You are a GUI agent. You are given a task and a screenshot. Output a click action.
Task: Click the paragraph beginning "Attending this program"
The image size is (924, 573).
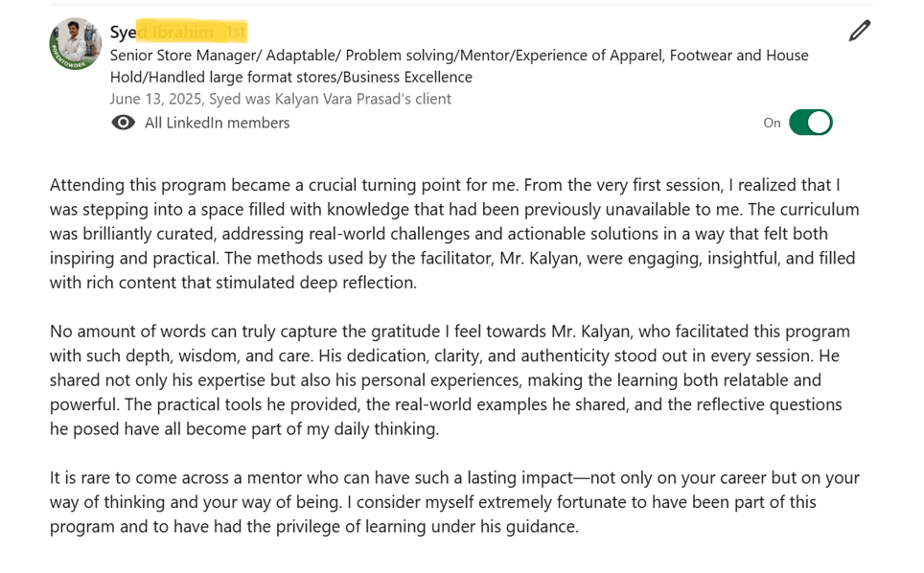click(454, 233)
